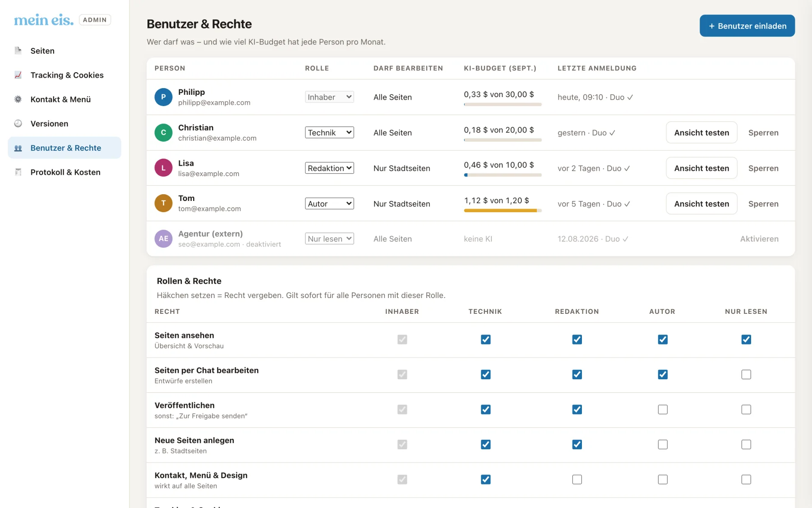
Task: Click Tom's orange avatar T
Action: pyautogui.click(x=163, y=203)
